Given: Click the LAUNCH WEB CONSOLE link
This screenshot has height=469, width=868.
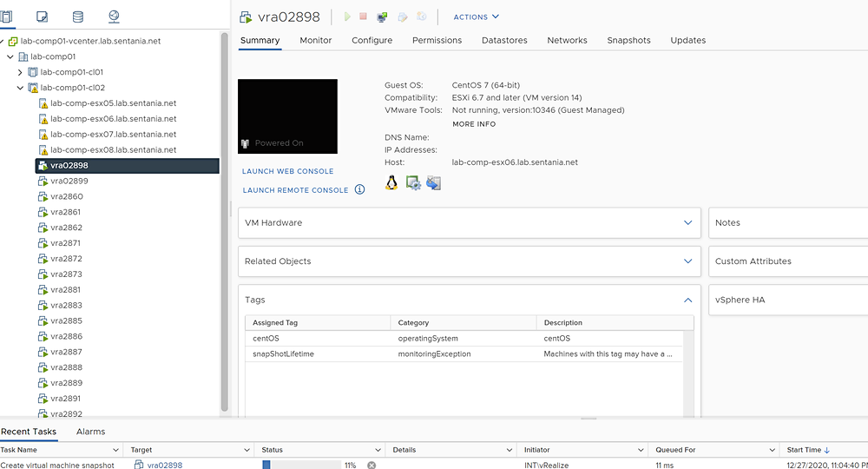Looking at the screenshot, I should pos(288,171).
